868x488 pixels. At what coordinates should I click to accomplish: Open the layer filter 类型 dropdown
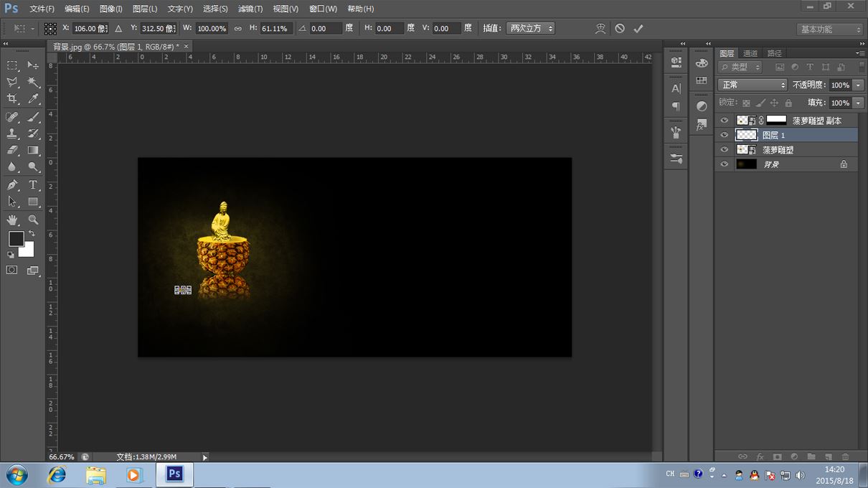739,67
